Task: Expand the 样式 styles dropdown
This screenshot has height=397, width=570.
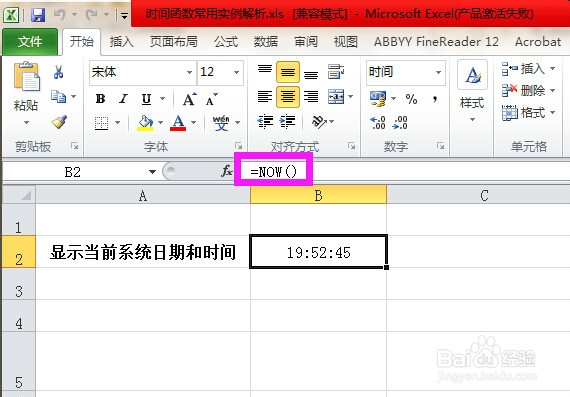Action: coord(472,119)
